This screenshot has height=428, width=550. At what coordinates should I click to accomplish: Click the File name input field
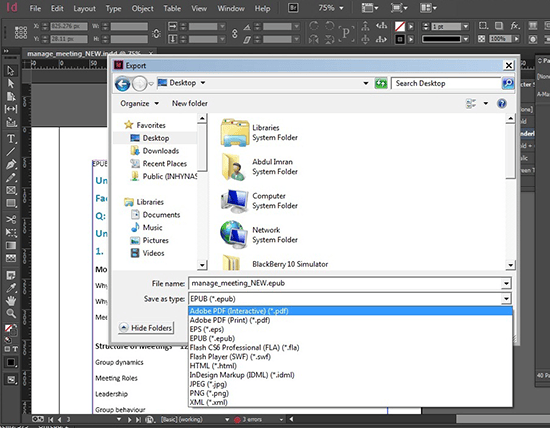(x=345, y=283)
